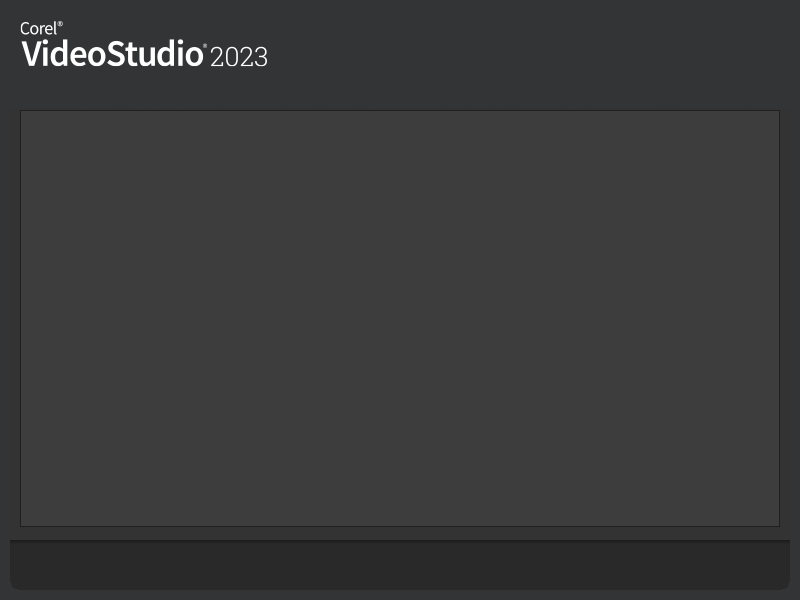The height and width of the screenshot is (600, 800).
Task: Click the word Studio in the title
Action: click(157, 54)
